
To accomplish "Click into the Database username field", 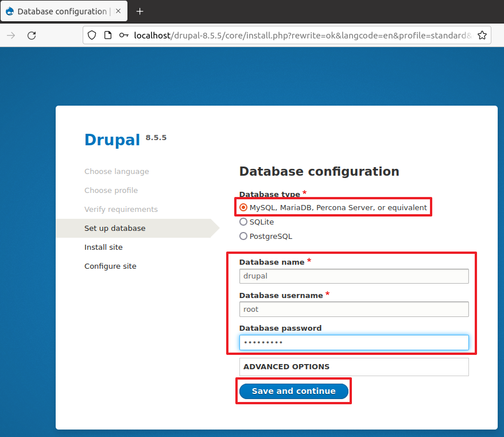I will [354, 309].
